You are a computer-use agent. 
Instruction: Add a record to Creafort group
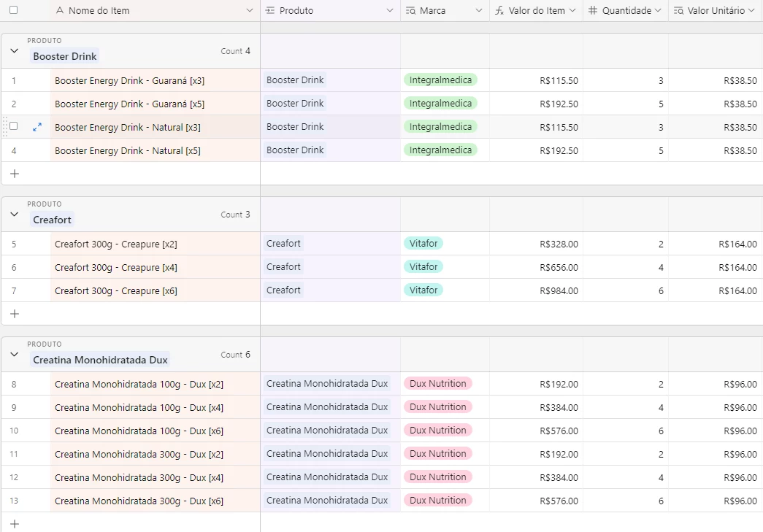click(x=15, y=314)
